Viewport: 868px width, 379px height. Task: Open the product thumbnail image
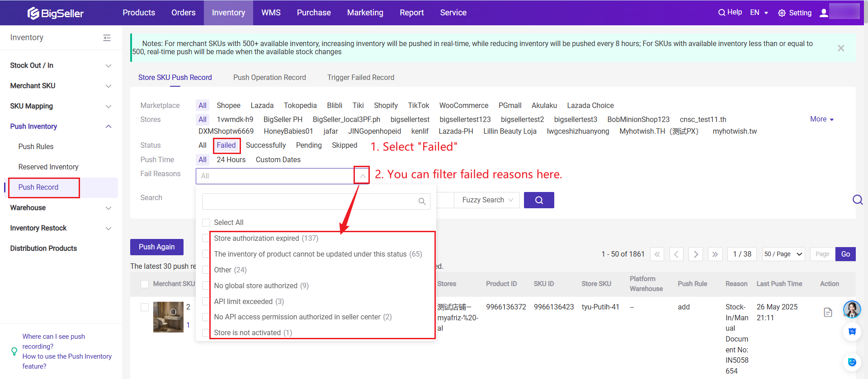click(168, 317)
